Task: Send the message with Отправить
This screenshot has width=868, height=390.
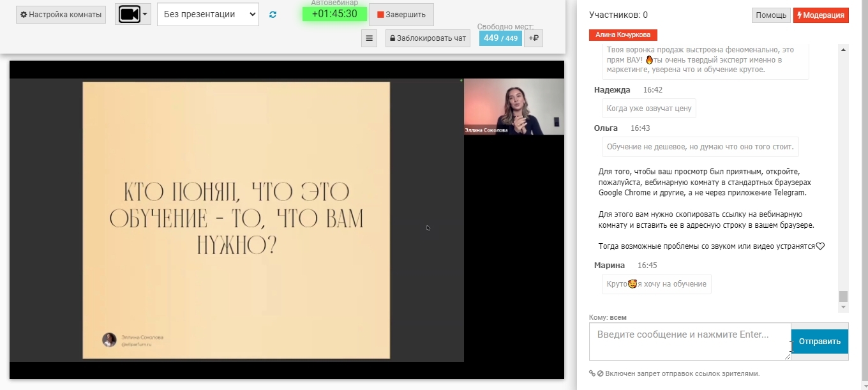Action: point(819,341)
